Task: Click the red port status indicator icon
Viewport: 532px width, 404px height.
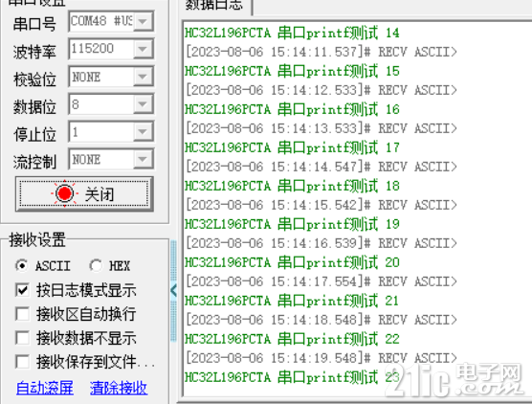Action: click(64, 193)
